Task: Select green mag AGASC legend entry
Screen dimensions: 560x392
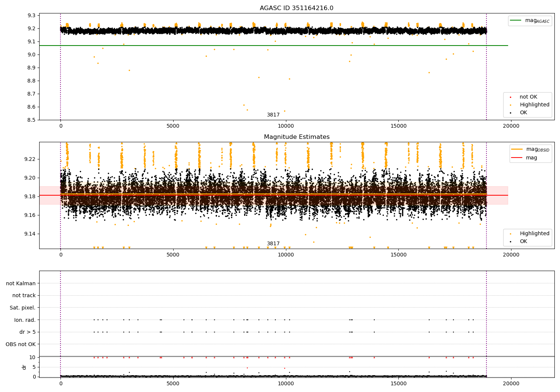Action: 530,21
